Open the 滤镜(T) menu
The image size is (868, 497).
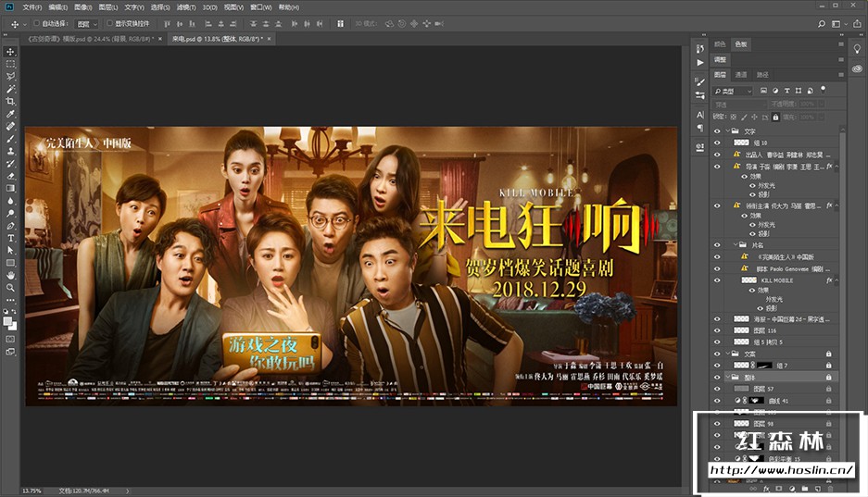tap(186, 7)
